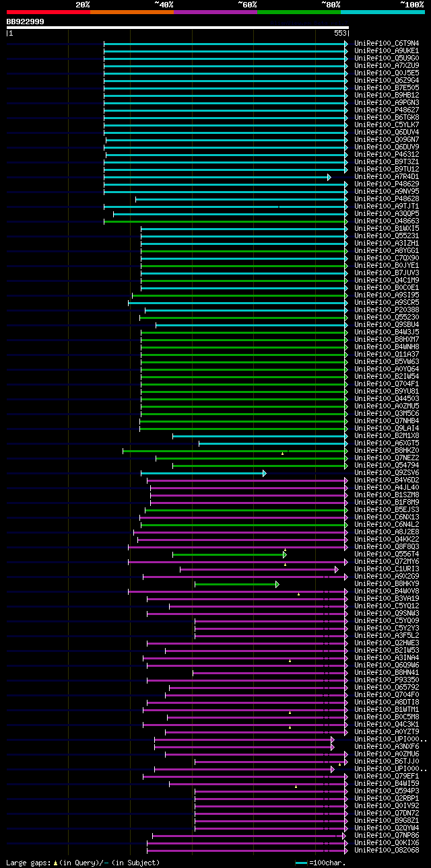Viewport: 431px width, 868px height.
Task: Open hit UniRef100_B2IW54
Action: point(387,376)
